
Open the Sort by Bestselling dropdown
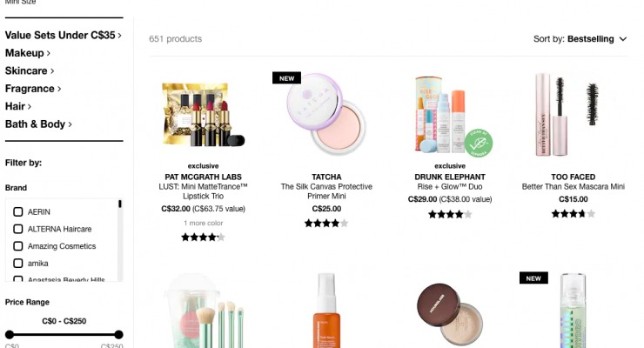tap(580, 39)
